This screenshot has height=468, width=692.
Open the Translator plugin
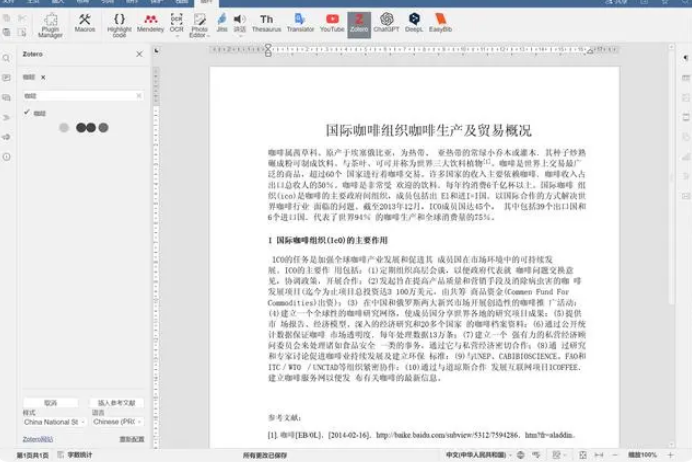tap(300, 23)
